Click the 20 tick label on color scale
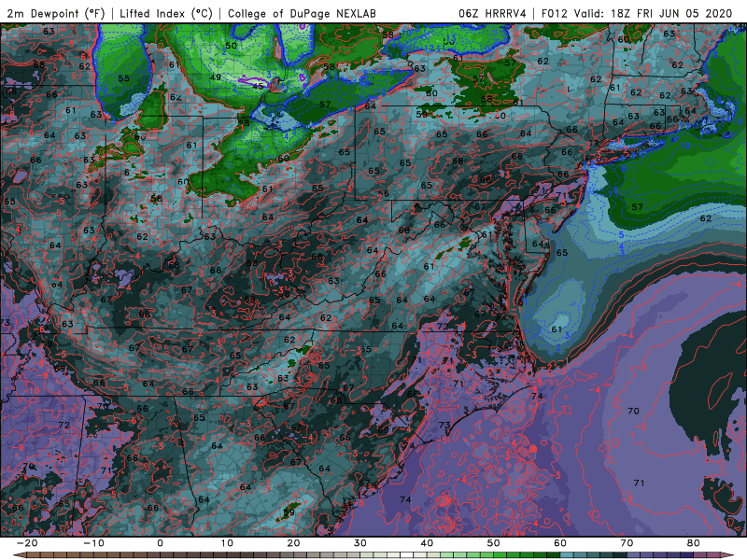Image resolution: width=747 pixels, height=560 pixels. tap(293, 543)
